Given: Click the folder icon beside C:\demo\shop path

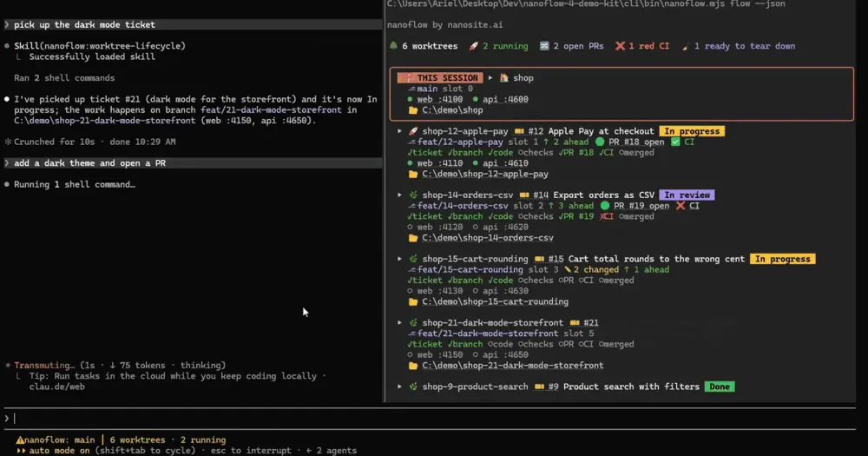Looking at the screenshot, I should click(x=413, y=110).
